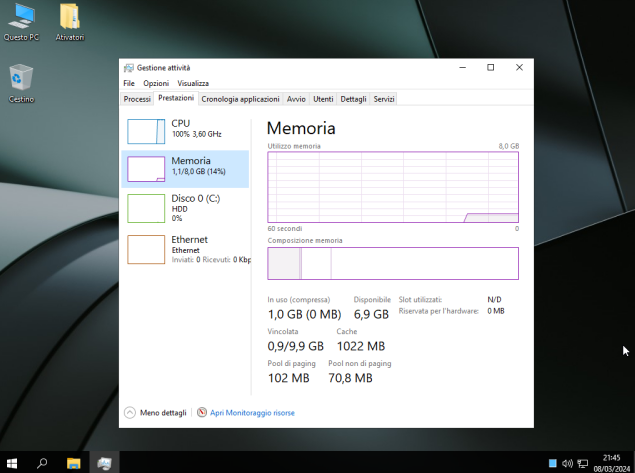Switch to Cronologia applicazioni tab
635x473 pixels.
coord(241,99)
